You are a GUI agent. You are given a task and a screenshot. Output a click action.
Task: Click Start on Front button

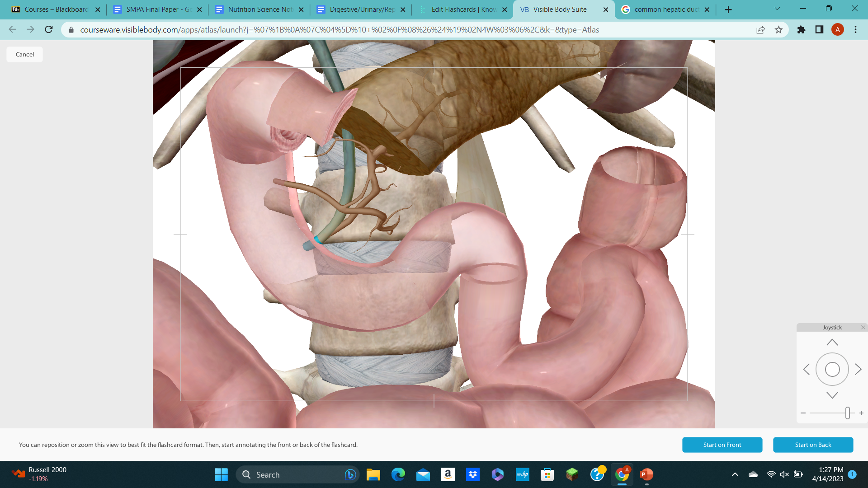[722, 445]
